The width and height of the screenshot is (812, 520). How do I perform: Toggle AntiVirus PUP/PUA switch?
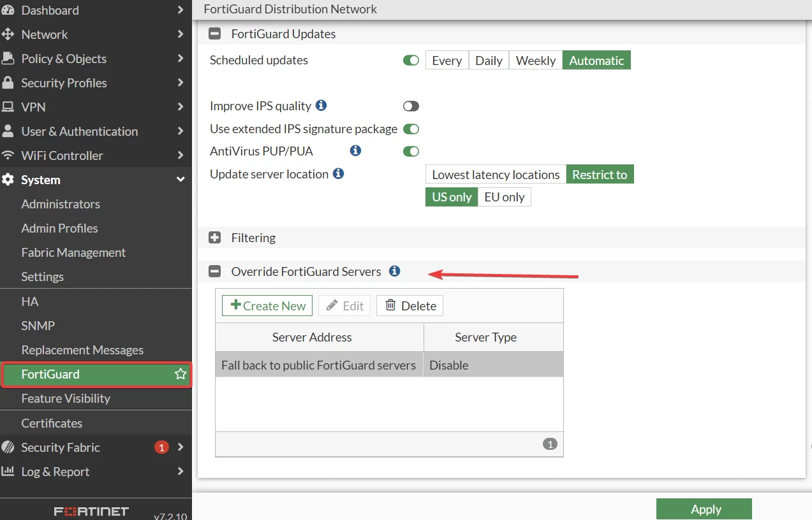tap(411, 152)
